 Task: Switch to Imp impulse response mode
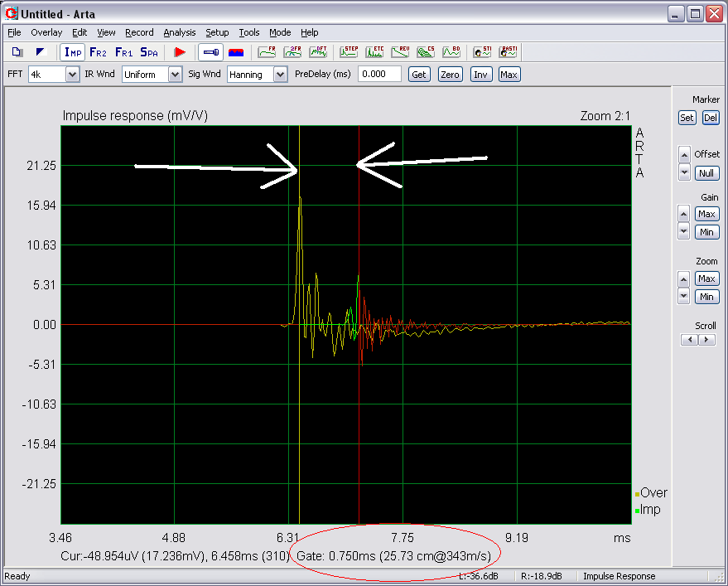73,52
